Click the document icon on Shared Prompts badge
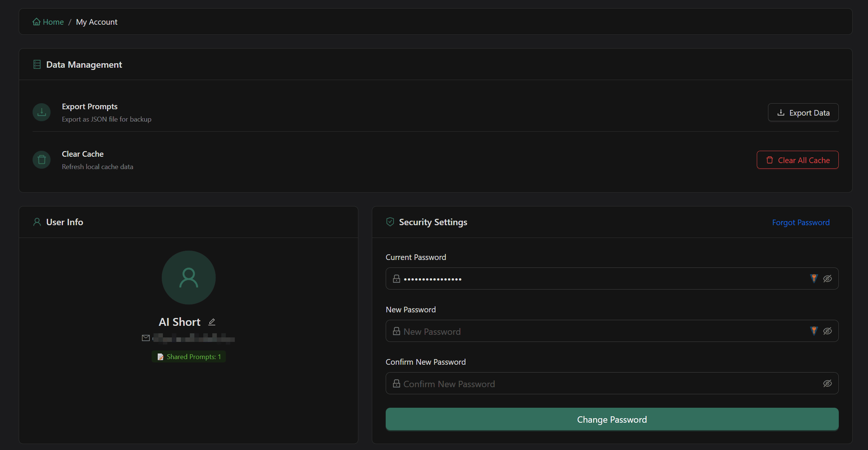The height and width of the screenshot is (450, 868). click(161, 356)
